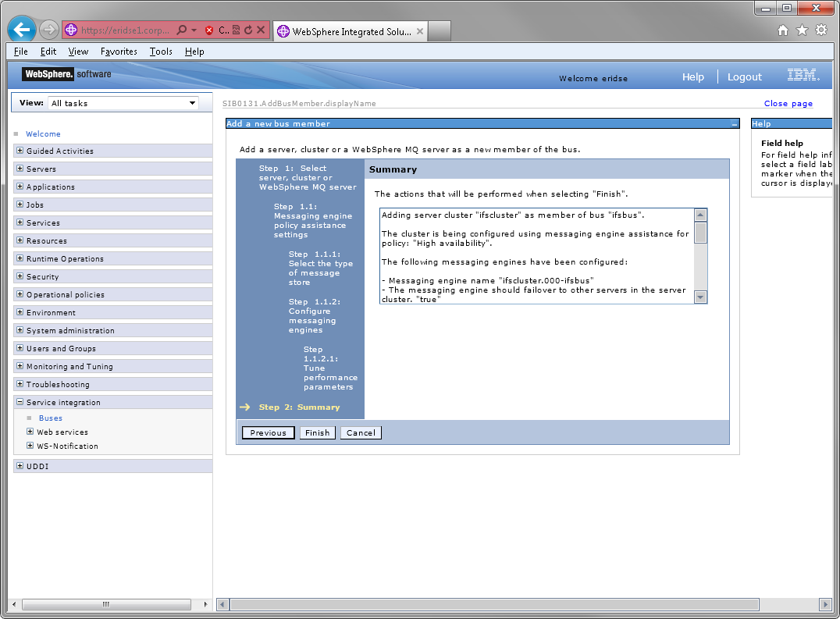Open the View: All tasks dropdown

[123, 103]
